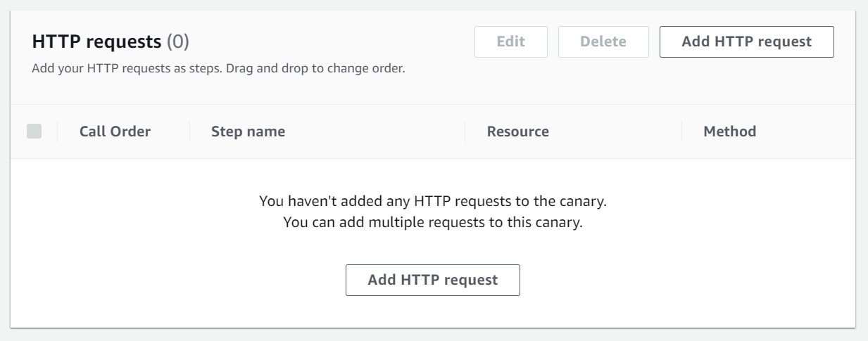Click divider between Step name and Resource

465,131
